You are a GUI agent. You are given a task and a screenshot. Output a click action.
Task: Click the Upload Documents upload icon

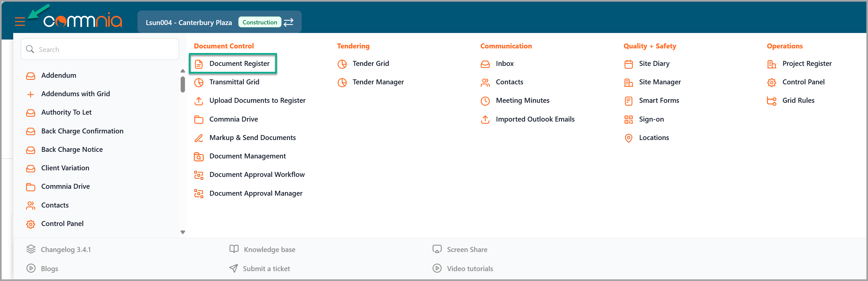point(199,101)
